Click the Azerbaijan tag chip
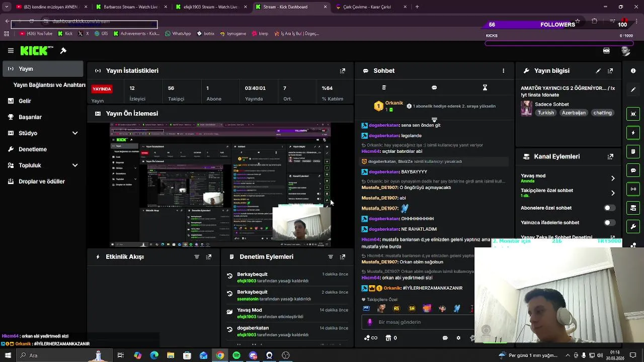644x362 pixels. [x=574, y=113]
